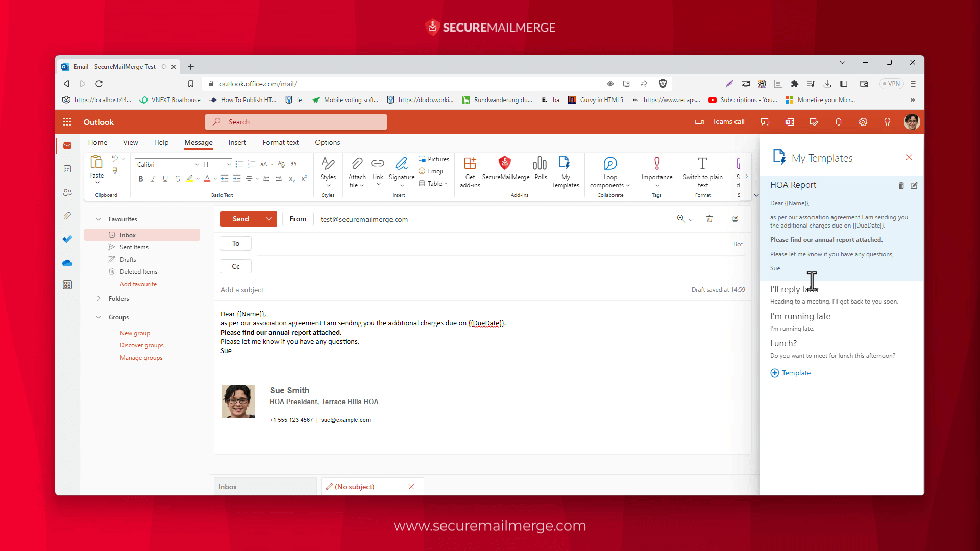Viewport: 980px width, 551px height.
Task: Edit the HOA Report template
Action: 914,186
